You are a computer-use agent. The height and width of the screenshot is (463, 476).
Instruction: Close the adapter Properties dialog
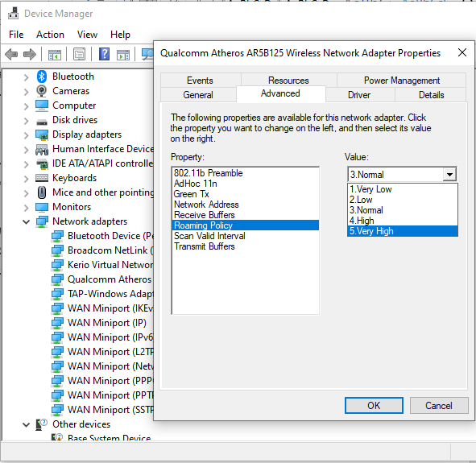pyautogui.click(x=462, y=52)
